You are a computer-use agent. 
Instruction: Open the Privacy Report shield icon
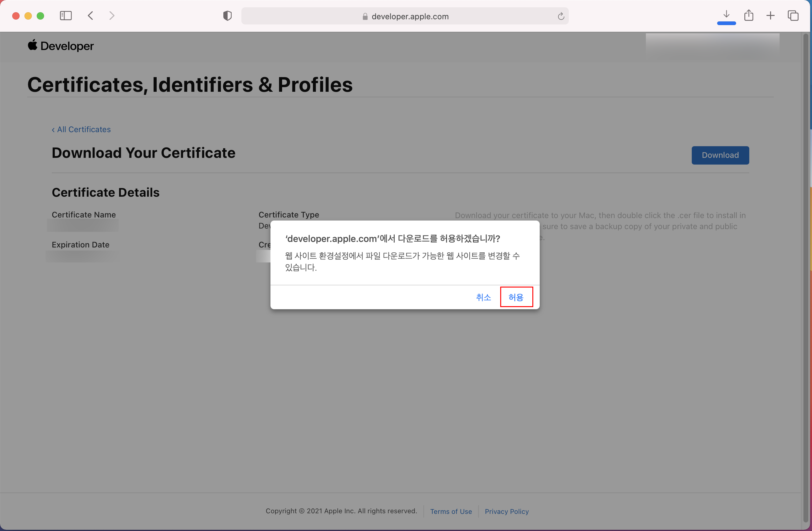[227, 15]
